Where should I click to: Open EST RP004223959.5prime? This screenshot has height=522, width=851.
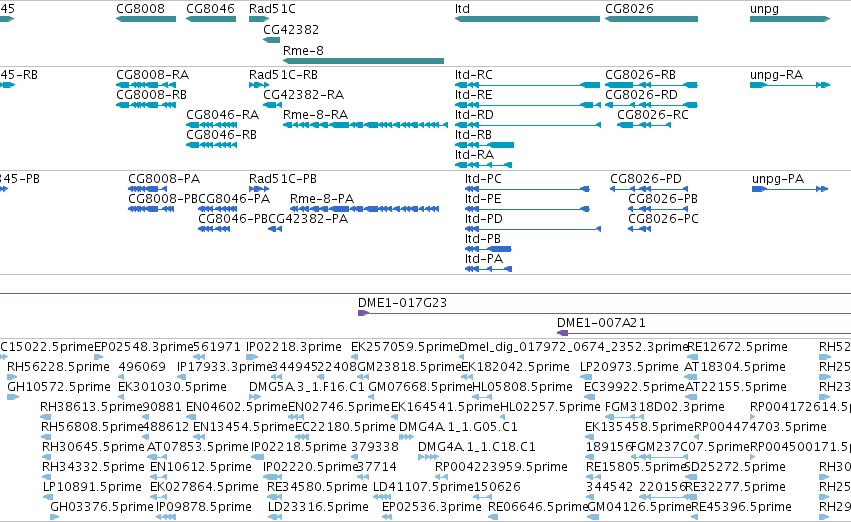click(501, 467)
